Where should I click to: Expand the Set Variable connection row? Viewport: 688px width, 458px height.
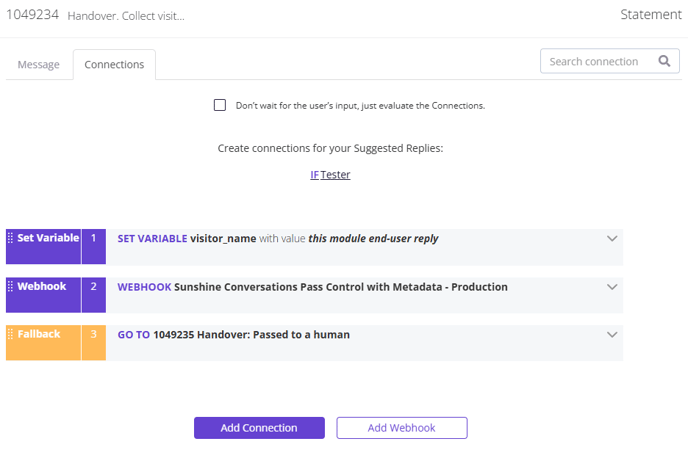pos(612,239)
